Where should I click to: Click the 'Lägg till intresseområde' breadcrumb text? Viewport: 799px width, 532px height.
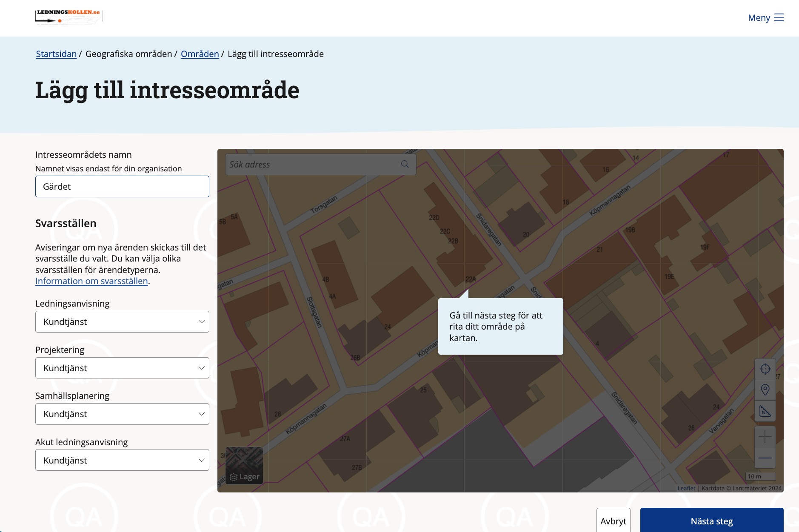276,54
